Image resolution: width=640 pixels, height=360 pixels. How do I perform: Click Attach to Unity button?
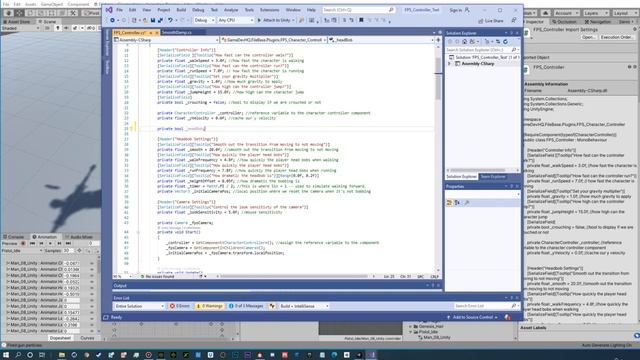click(x=276, y=20)
